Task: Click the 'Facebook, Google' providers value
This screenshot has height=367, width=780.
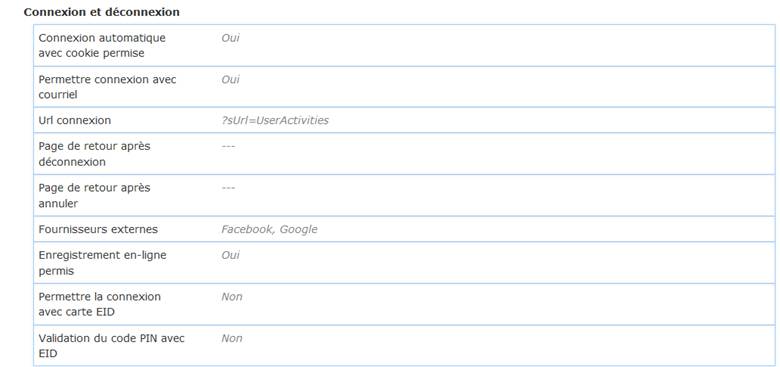Action: pos(269,229)
